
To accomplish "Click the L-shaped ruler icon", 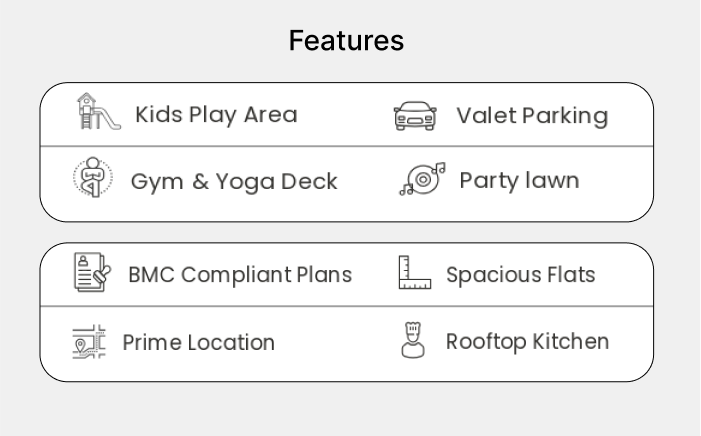I will [415, 272].
